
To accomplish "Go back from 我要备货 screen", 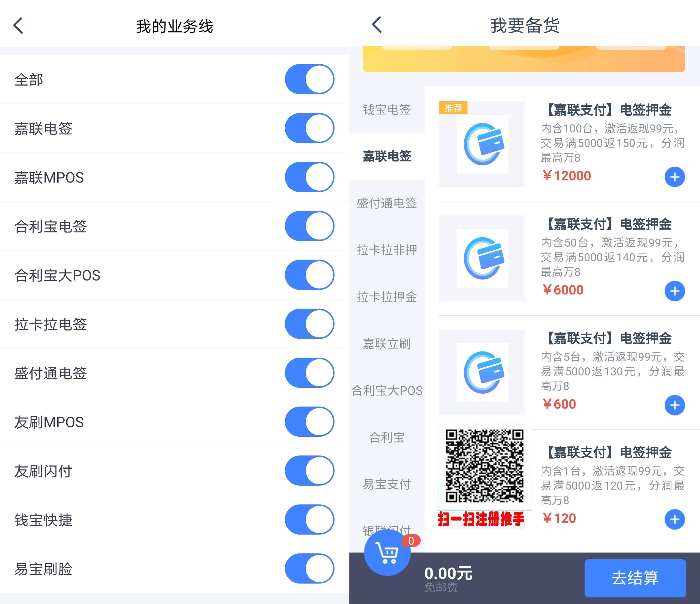I will tap(377, 25).
